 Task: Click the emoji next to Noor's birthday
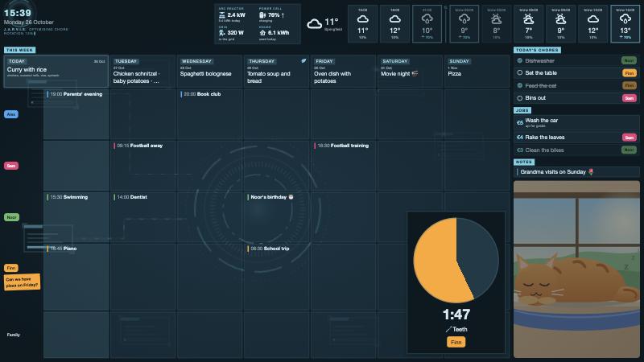click(291, 197)
